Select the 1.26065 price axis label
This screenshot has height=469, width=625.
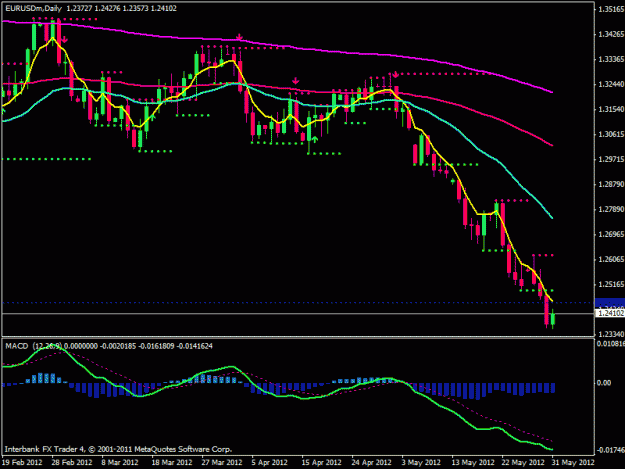tap(611, 259)
